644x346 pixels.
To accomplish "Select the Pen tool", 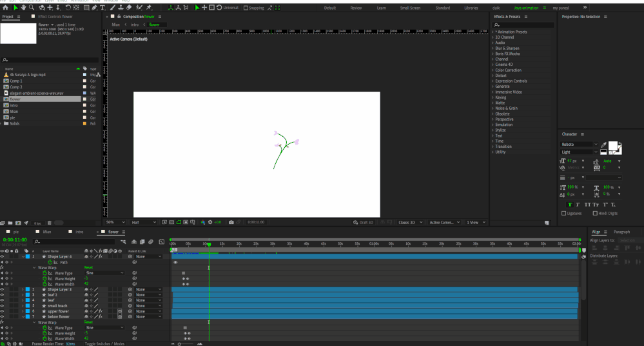I will tap(95, 7).
